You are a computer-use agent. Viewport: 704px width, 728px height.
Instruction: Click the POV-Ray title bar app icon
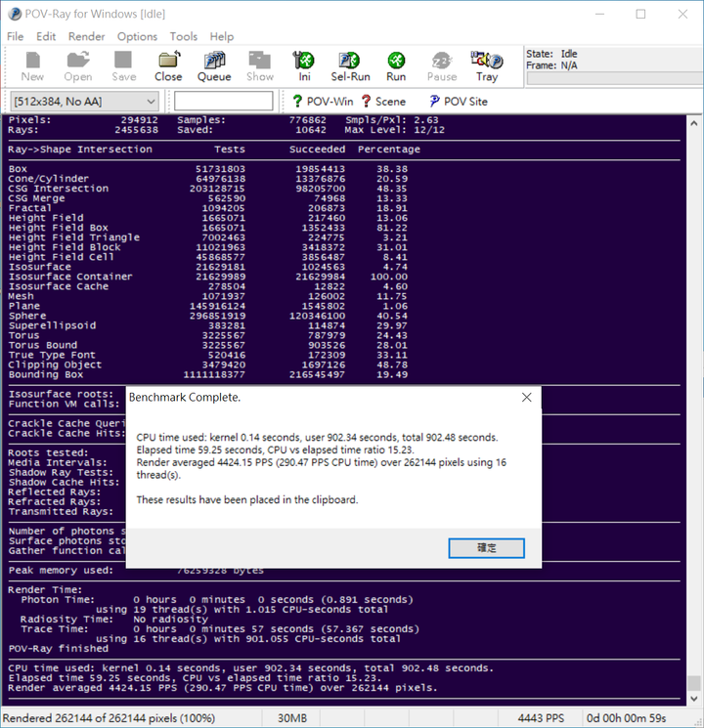point(15,14)
